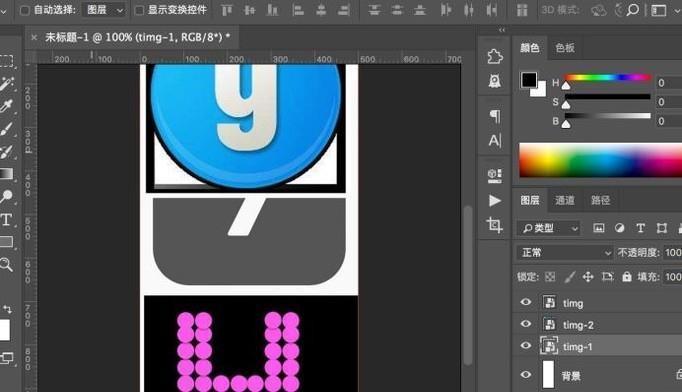
Task: Open the crop-shaped panel icon in dock
Action: point(495,225)
